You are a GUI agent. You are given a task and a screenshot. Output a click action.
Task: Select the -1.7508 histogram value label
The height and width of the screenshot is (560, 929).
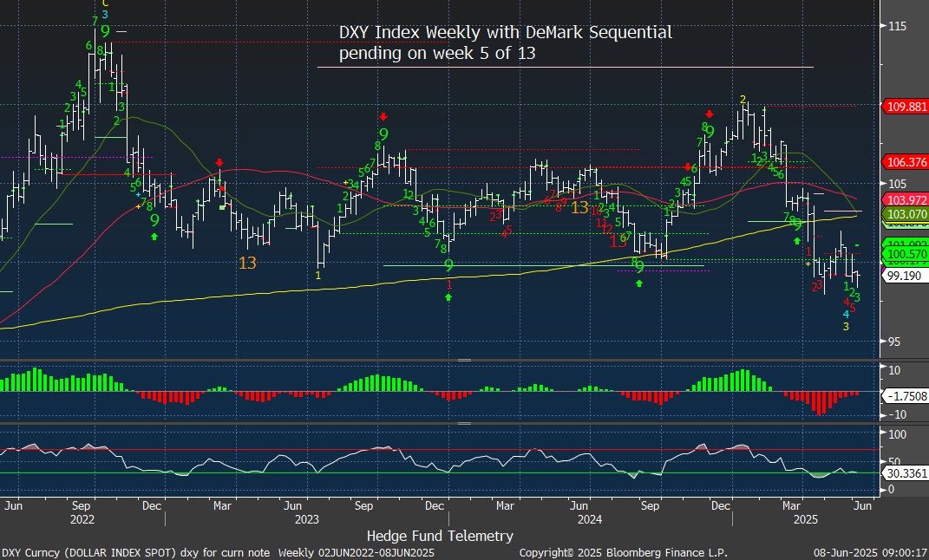905,395
